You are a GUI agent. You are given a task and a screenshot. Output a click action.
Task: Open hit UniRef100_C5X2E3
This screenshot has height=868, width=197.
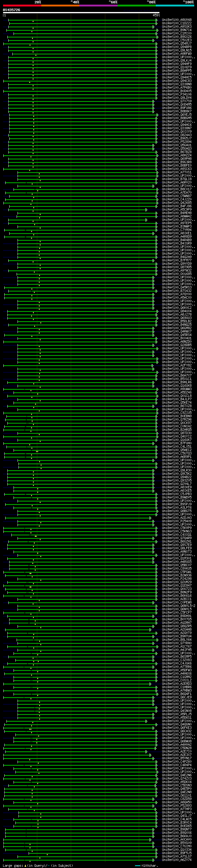tap(177, 40)
